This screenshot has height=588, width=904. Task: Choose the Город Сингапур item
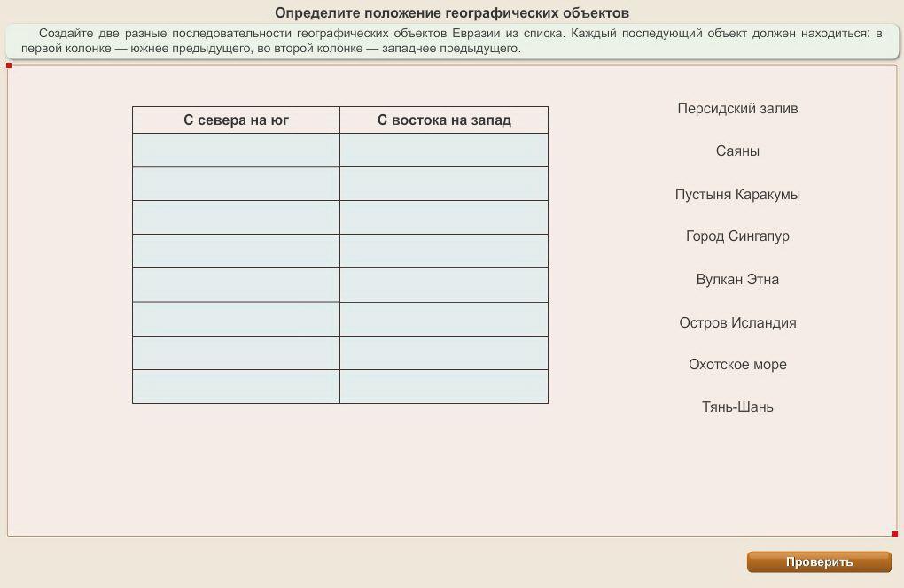click(737, 236)
